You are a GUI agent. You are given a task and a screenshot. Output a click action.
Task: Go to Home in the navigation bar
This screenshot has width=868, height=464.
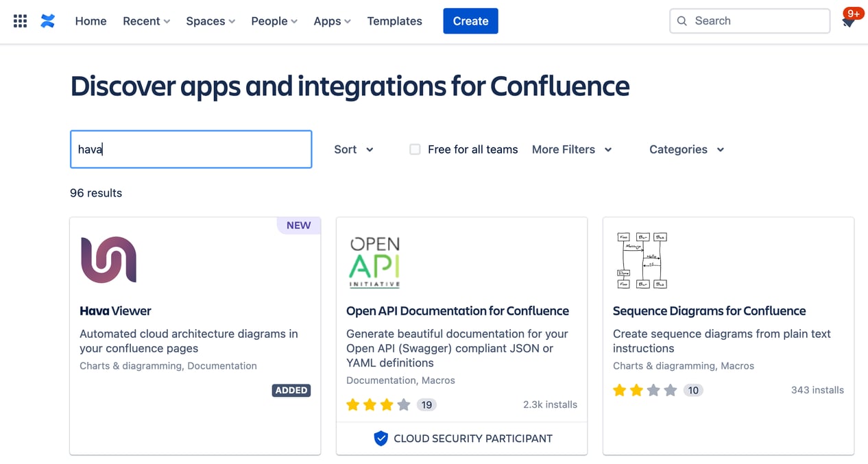[91, 21]
